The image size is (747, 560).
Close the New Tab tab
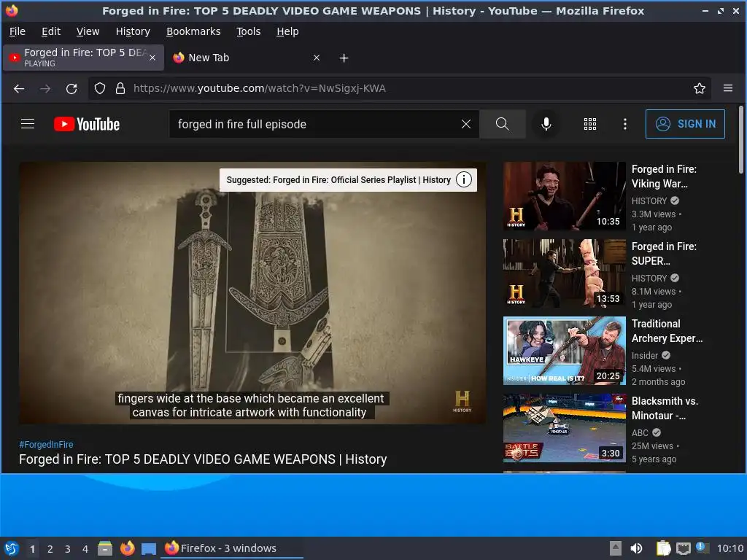(x=317, y=58)
